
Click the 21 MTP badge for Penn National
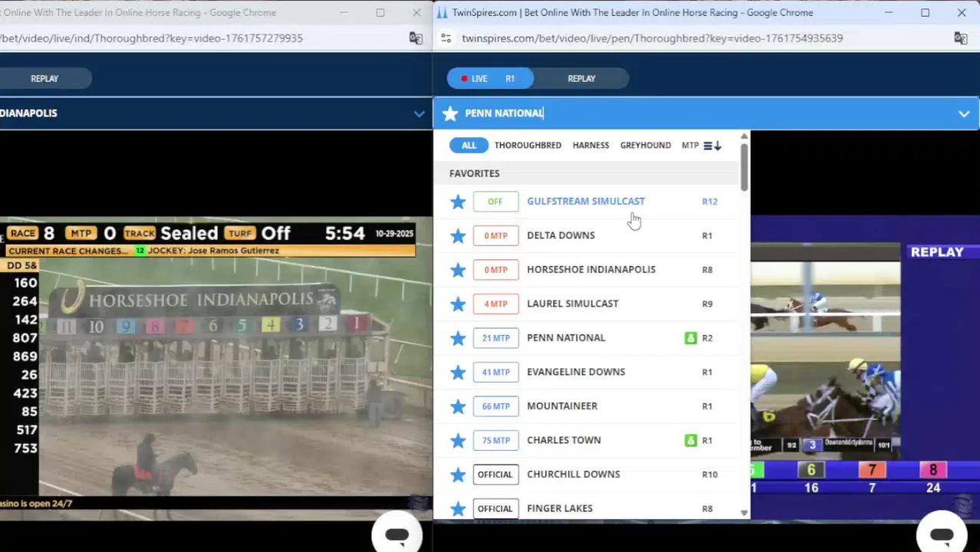click(x=495, y=338)
